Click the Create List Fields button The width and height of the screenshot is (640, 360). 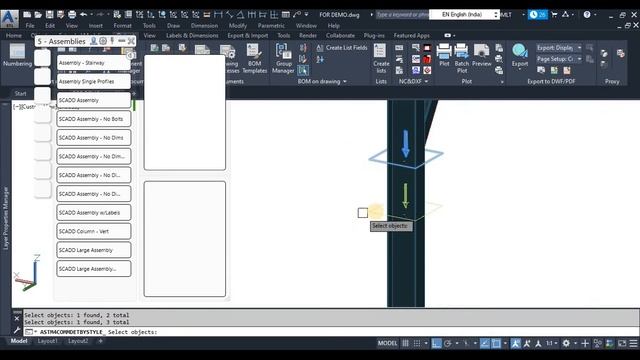point(342,48)
